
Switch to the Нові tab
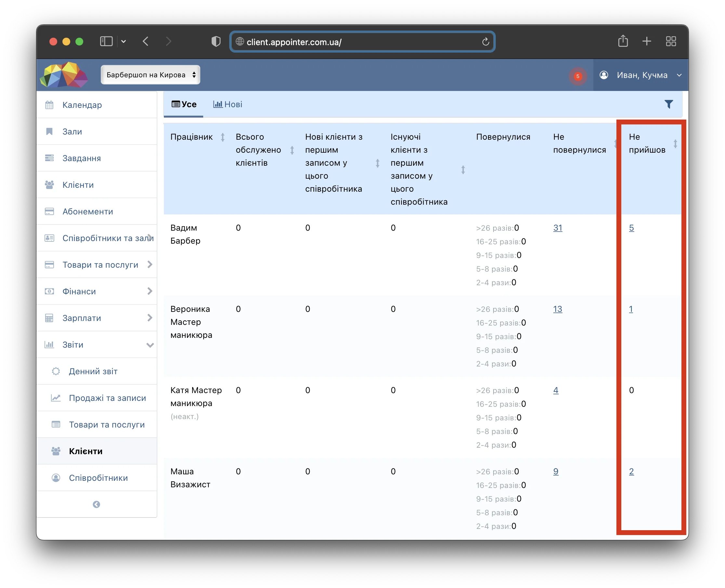point(228,104)
